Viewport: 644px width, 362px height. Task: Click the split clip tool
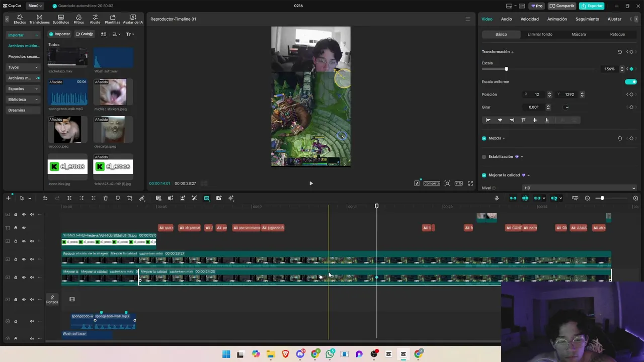[x=69, y=198]
